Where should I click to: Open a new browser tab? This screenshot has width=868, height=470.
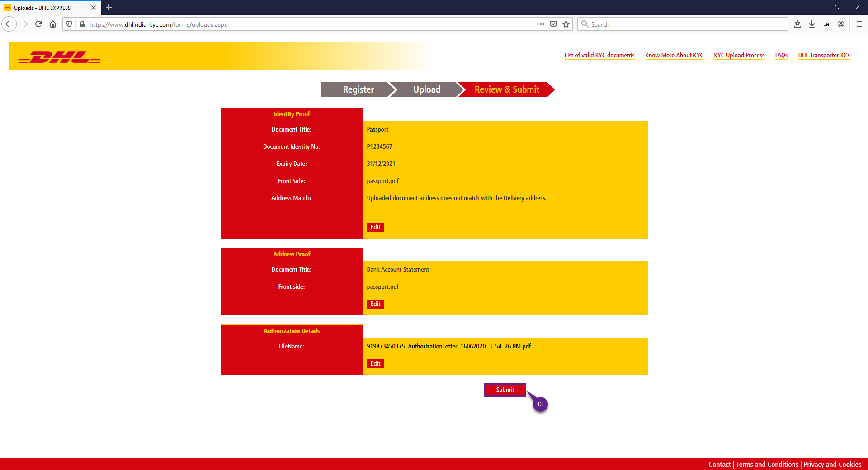point(109,7)
